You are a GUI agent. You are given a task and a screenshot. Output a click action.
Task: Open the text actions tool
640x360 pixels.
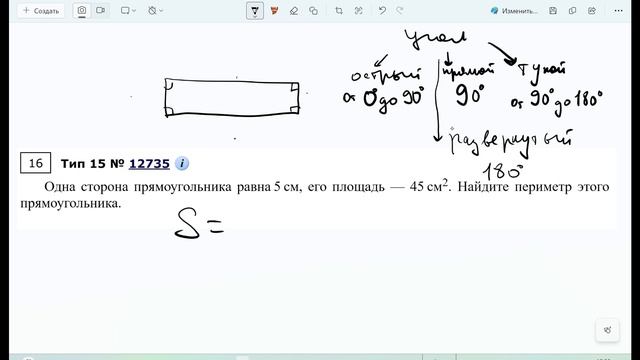[358, 11]
